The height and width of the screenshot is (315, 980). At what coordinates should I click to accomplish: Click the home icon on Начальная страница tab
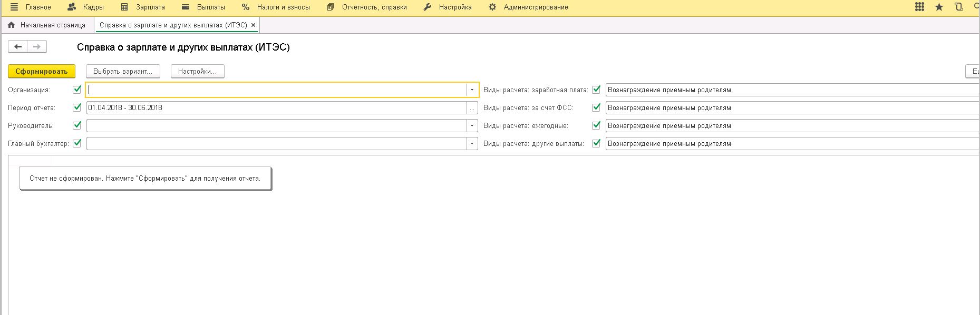(12, 25)
